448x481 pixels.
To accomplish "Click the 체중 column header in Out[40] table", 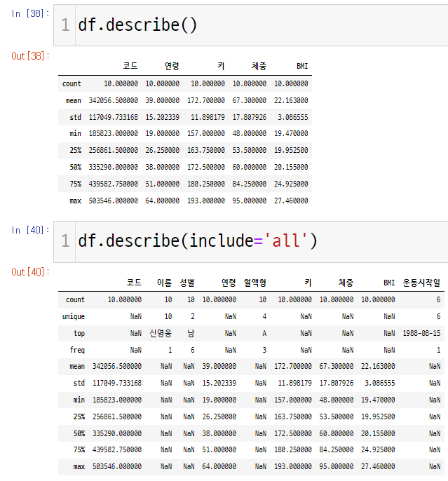I will pyautogui.click(x=346, y=283).
